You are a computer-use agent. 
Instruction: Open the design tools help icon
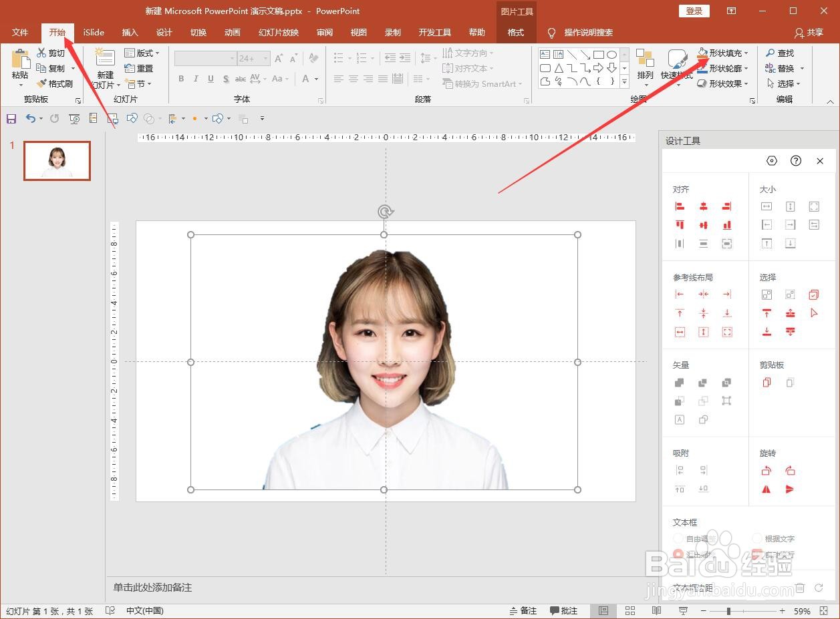[x=795, y=161]
